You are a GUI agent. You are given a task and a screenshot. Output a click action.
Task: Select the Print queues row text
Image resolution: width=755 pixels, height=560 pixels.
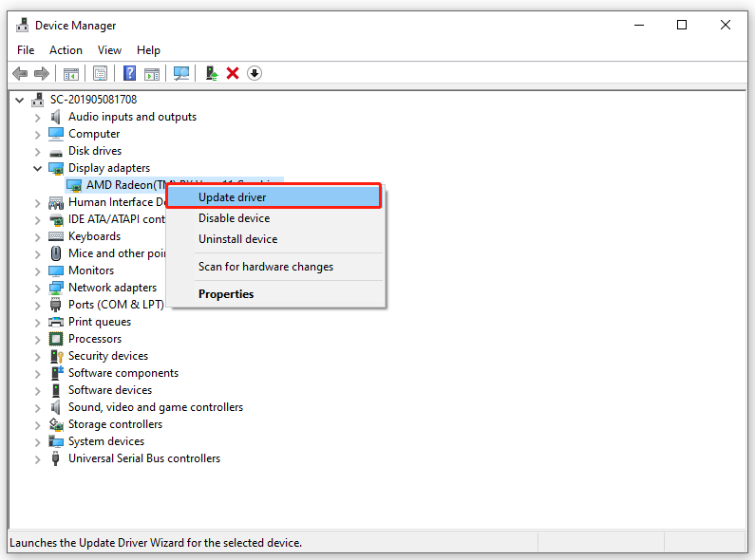[100, 322]
